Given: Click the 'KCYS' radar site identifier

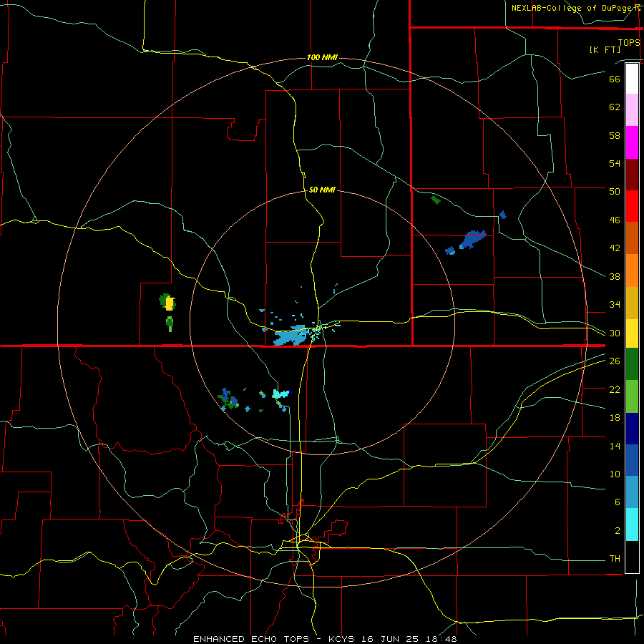Looking at the screenshot, I should pyautogui.click(x=343, y=639).
